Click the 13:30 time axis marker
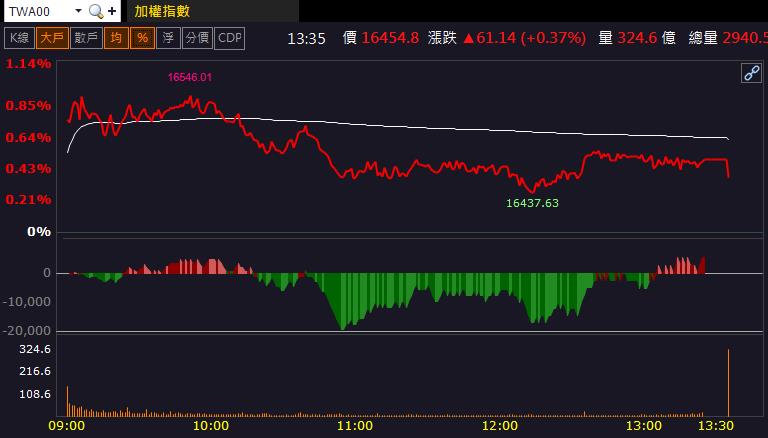Screen dimensions: 768x438 coord(716,426)
